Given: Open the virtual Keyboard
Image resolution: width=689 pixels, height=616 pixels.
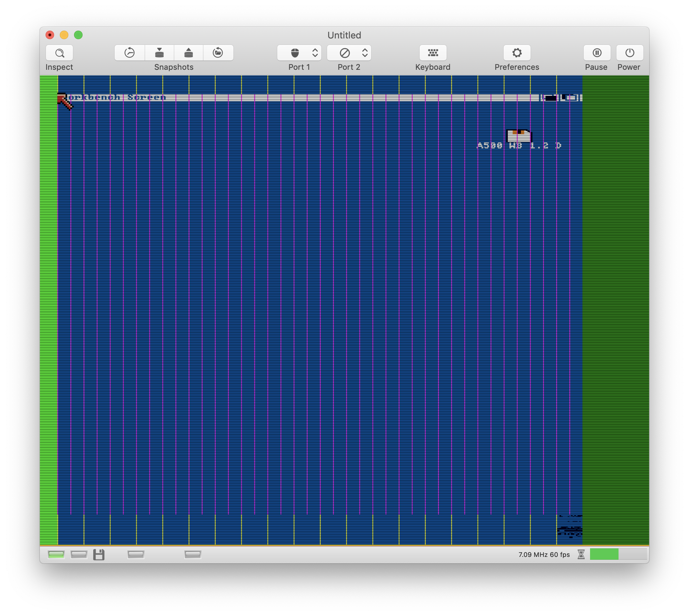Looking at the screenshot, I should point(433,53).
